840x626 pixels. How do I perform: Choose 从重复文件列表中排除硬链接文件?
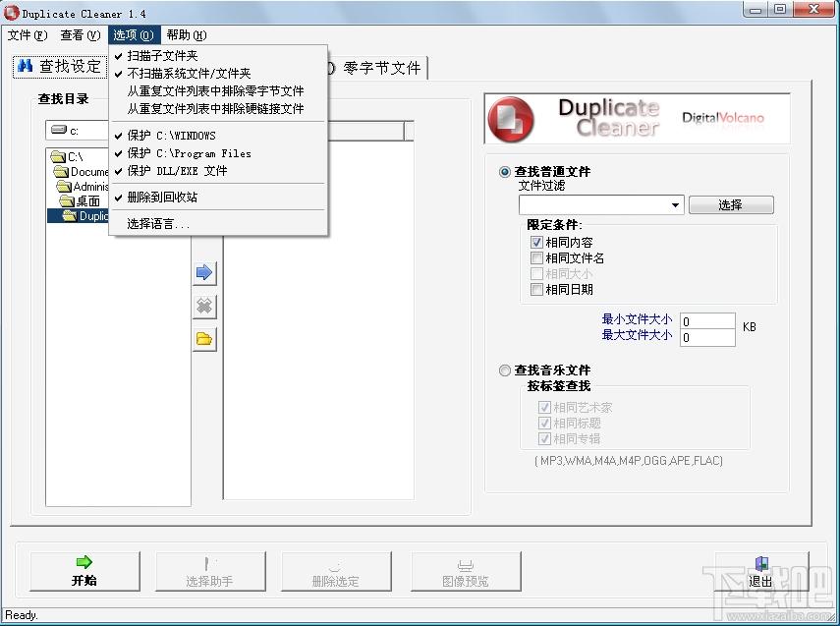pos(217,109)
